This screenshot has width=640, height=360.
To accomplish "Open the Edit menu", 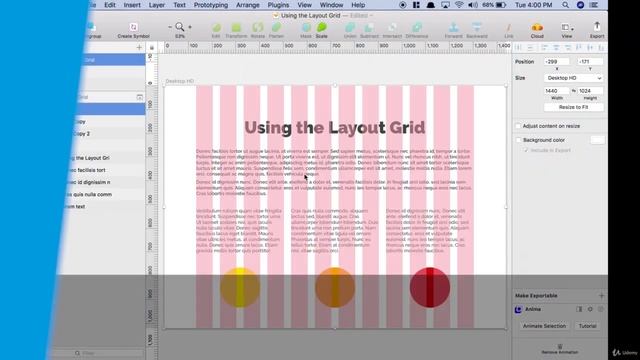I will pos(110,5).
